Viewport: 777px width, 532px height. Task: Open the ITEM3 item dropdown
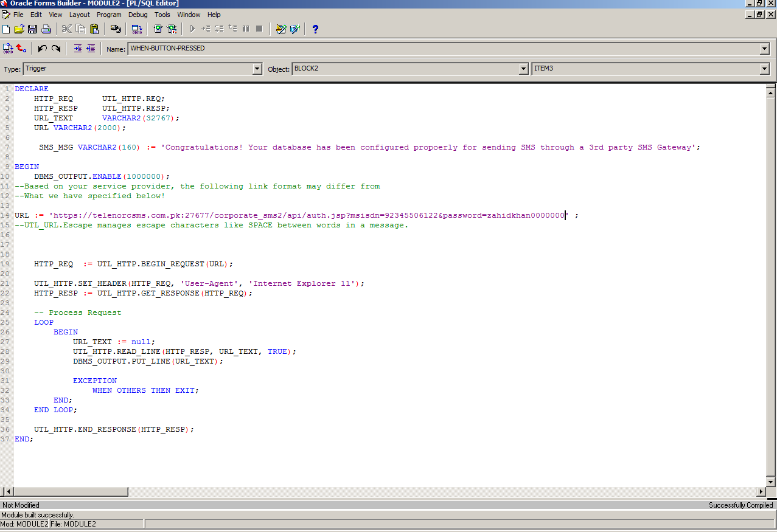click(765, 69)
